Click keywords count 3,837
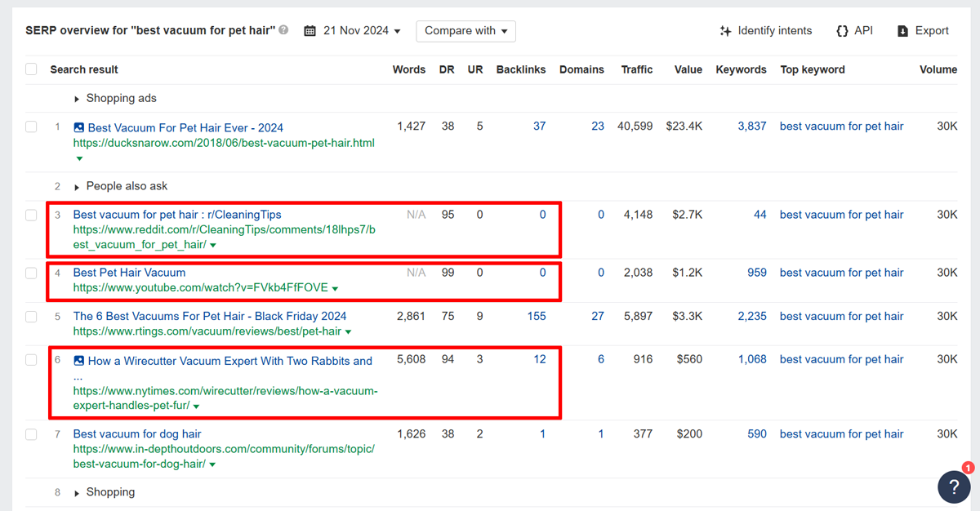This screenshot has width=980, height=511. coord(752,126)
